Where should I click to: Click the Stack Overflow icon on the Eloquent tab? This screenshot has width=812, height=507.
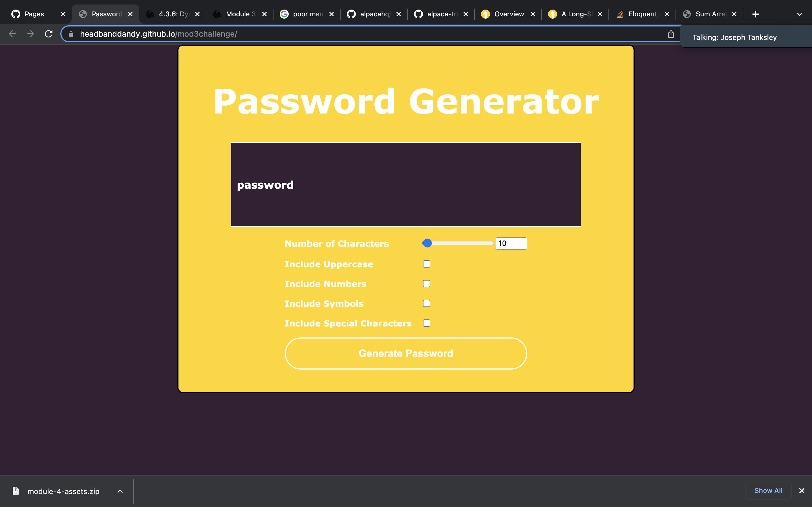[x=620, y=14]
